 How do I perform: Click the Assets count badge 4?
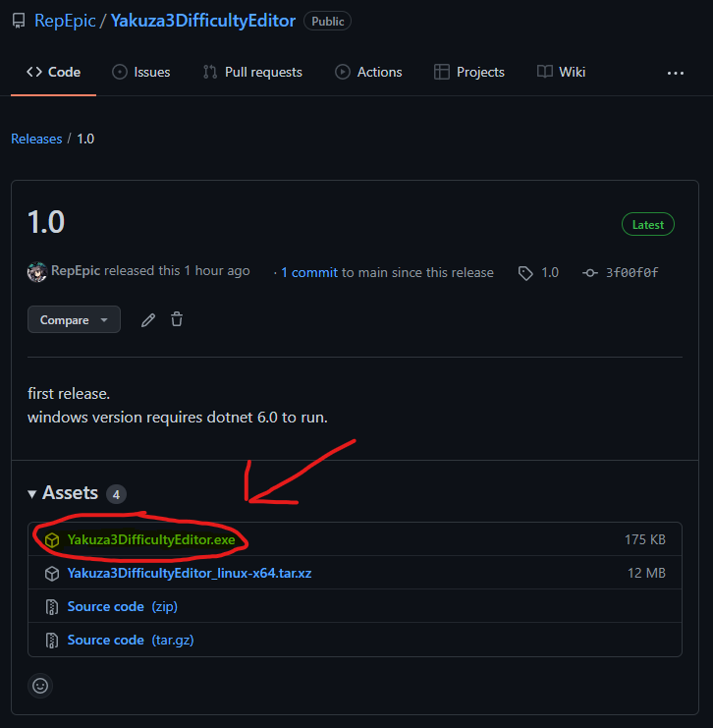click(116, 494)
